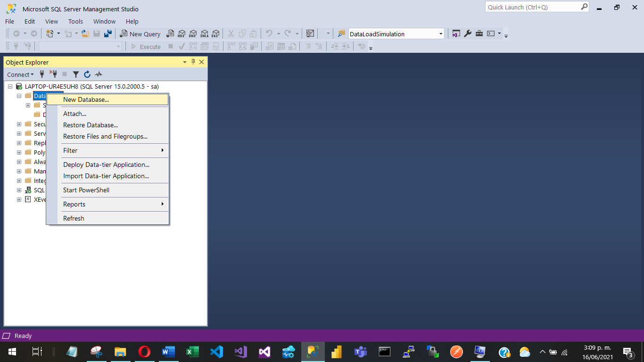Click the DAX query toolbar icon
The image size is (644, 362).
point(215,34)
